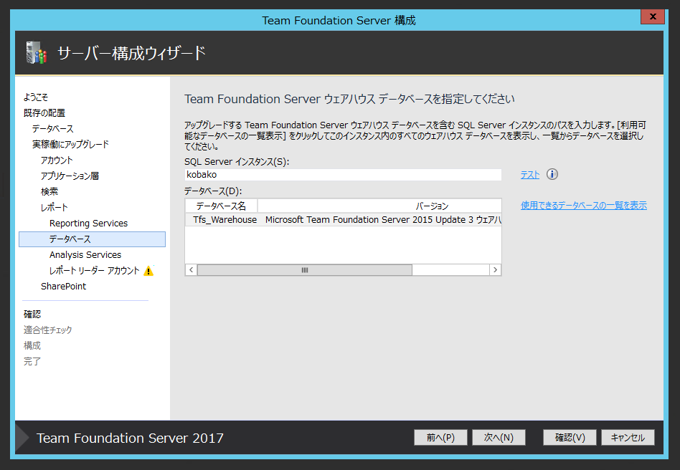The image size is (680, 470).
Task: Click the right arrow of horizontal scrollbar
Action: pyautogui.click(x=495, y=270)
